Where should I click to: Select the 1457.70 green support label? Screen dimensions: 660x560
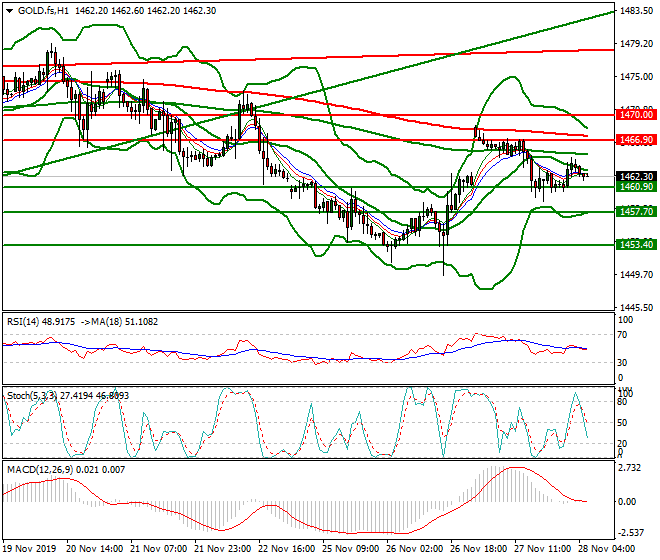(x=636, y=211)
